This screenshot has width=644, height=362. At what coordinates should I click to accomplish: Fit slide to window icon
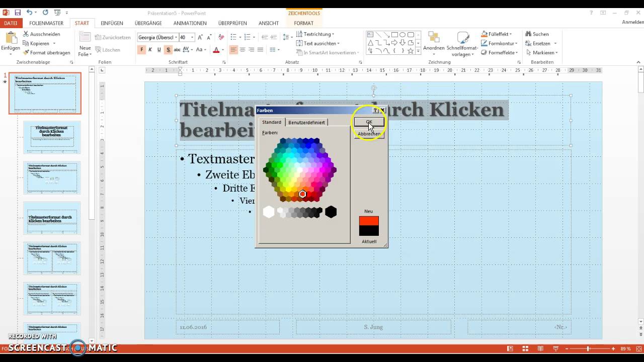point(638,348)
